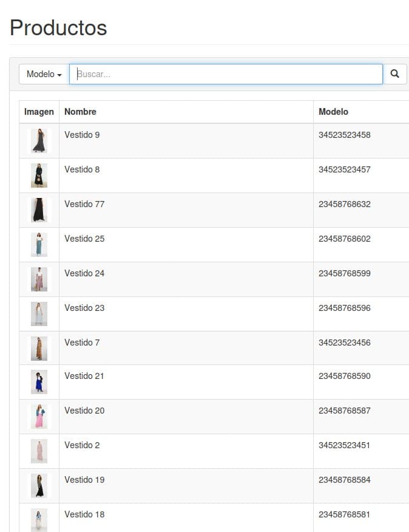
Task: Sort by the Modelo column header
Action: point(333,112)
